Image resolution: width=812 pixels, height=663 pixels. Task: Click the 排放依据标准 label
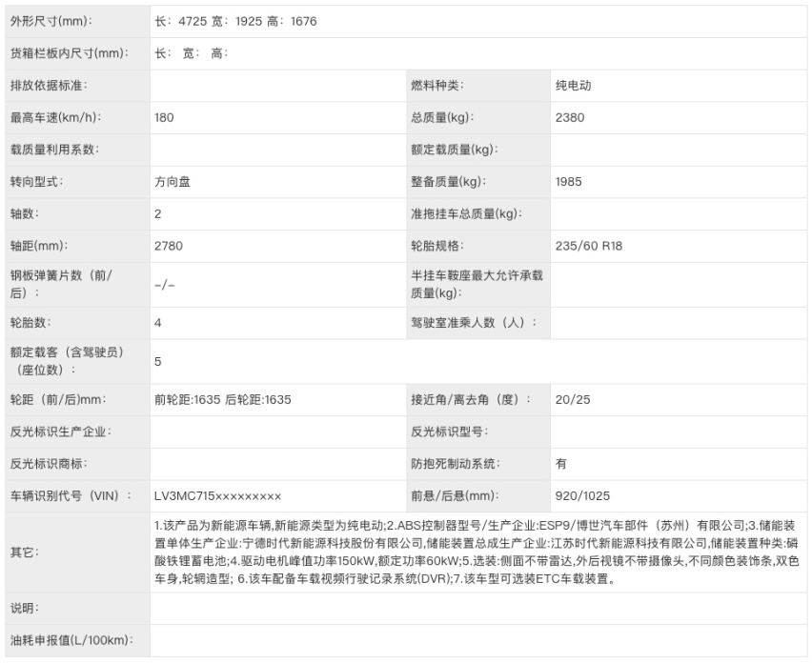click(x=49, y=86)
